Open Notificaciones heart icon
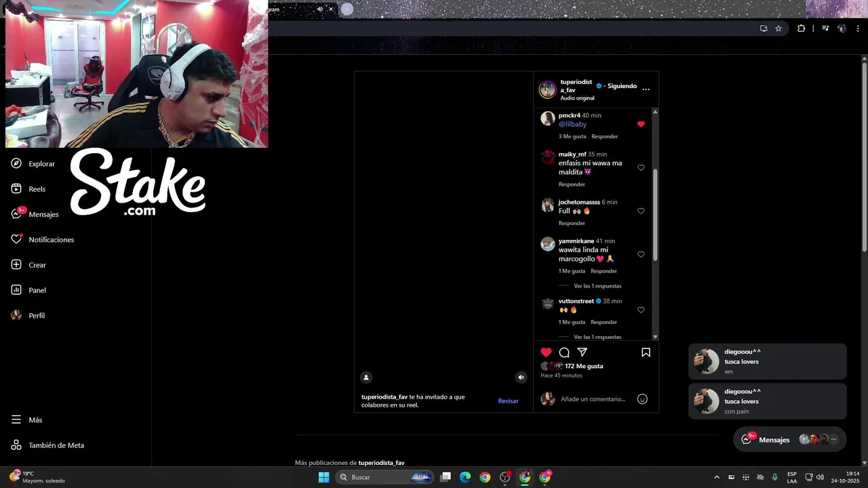This screenshot has width=868, height=488. [x=16, y=239]
